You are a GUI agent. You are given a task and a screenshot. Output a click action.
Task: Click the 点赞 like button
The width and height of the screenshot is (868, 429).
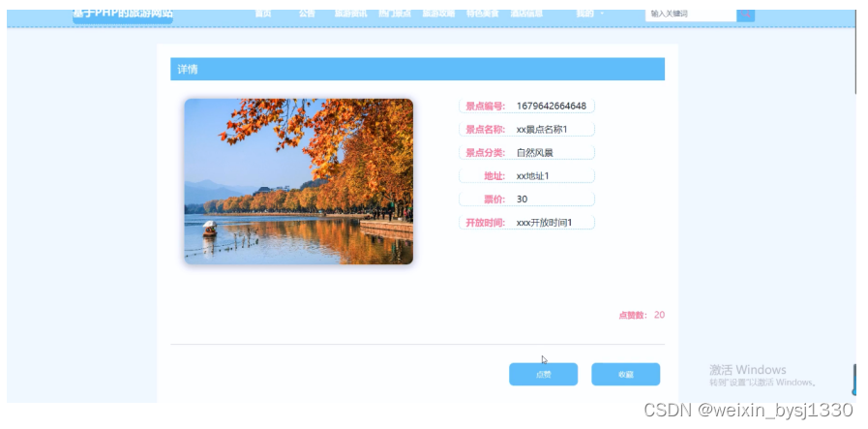[543, 374]
